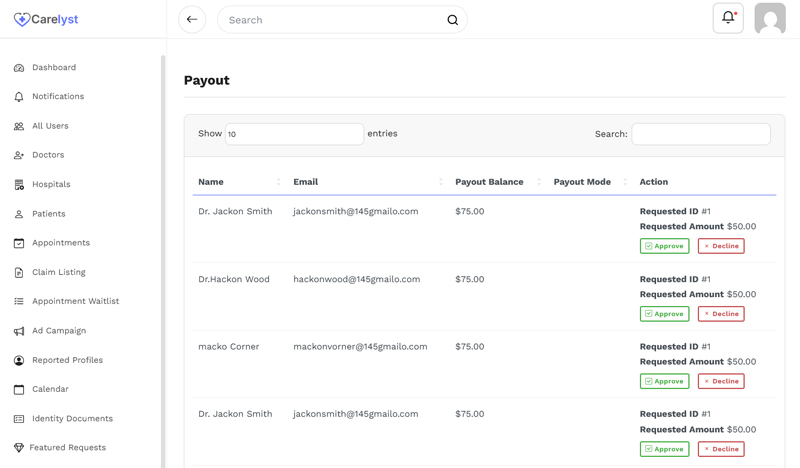This screenshot has width=800, height=468.
Task: Decline last Dr. Jackon Smith payout
Action: pos(721,449)
